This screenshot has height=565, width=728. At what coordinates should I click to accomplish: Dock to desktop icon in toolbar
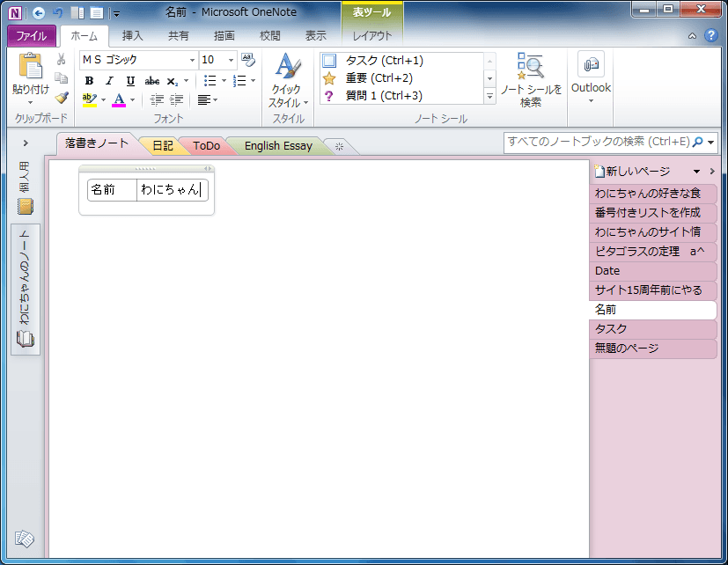point(77,13)
